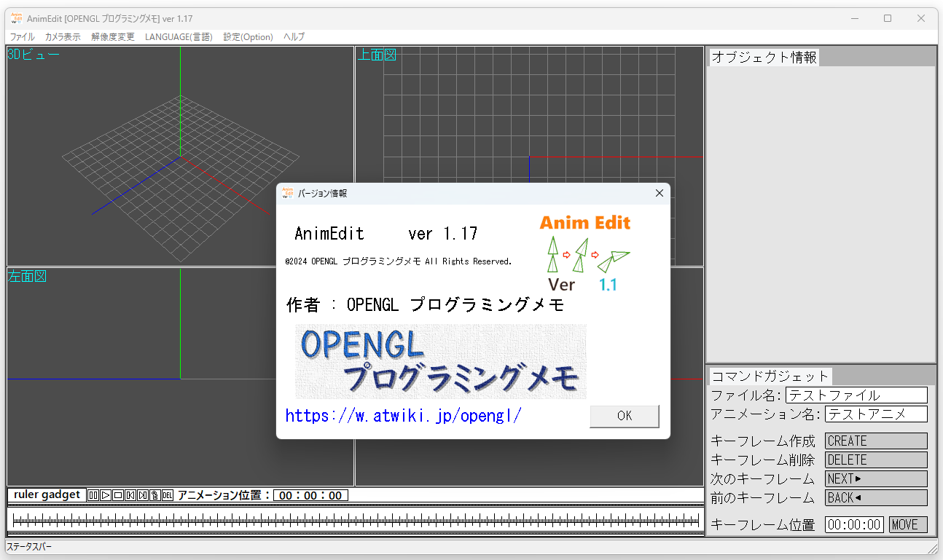Click on the timeline ruler ticks
Viewport: 943px width, 560px height.
pyautogui.click(x=355, y=520)
